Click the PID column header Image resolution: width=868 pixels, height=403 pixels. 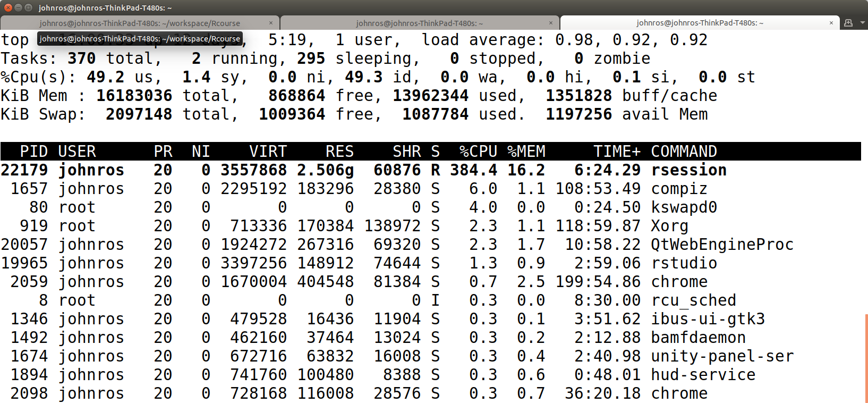click(33, 152)
